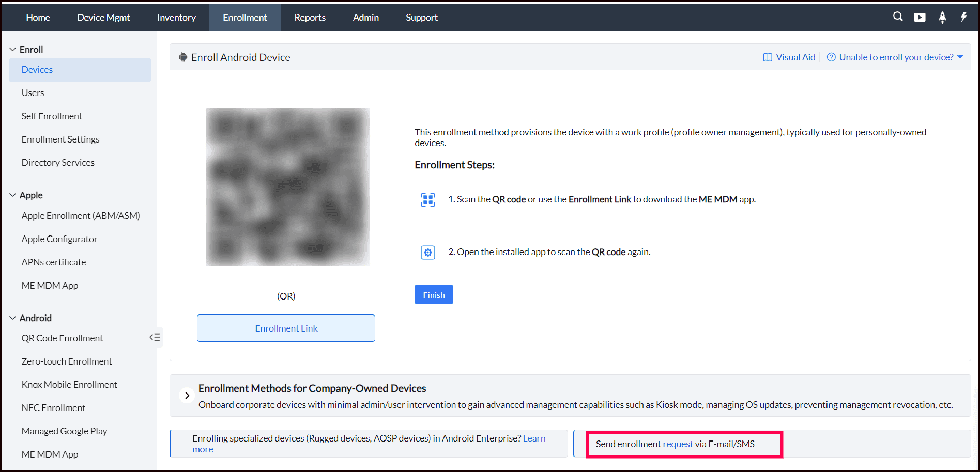Go to the Admin tab
The image size is (980, 472).
pos(366,18)
